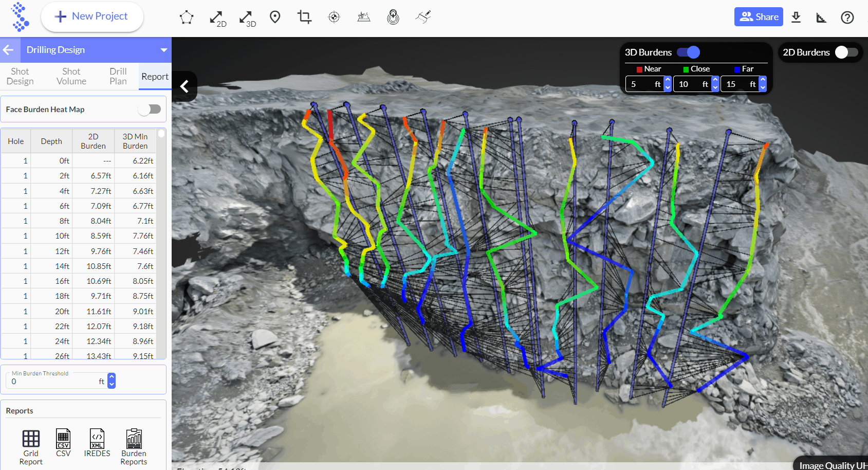Enable the 2D Burdens switch
868x470 pixels.
(846, 52)
